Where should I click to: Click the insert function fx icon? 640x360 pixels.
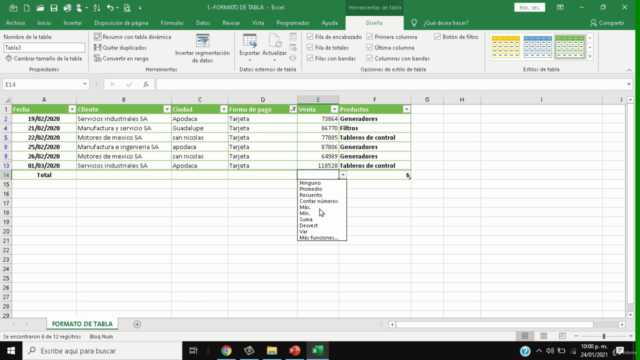point(146,84)
